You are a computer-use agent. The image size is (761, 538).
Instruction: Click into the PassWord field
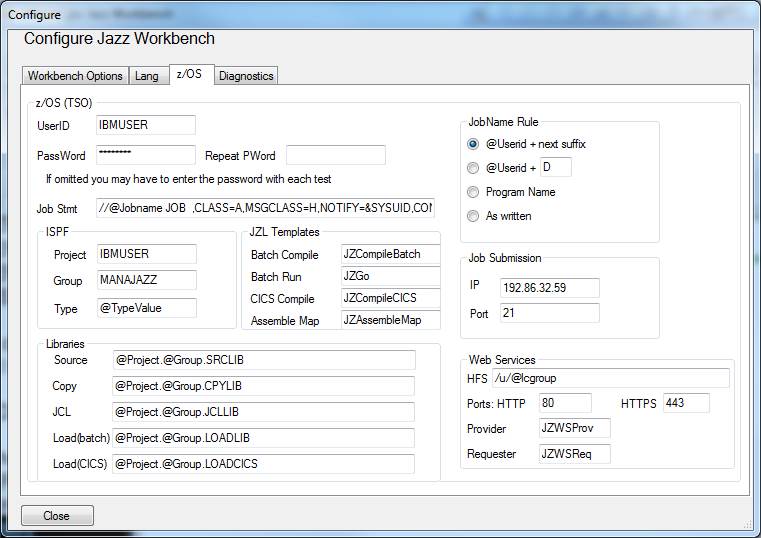click(146, 155)
